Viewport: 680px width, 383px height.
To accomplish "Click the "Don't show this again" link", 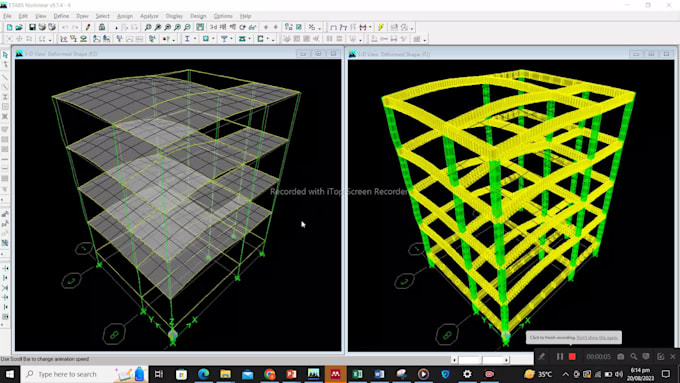I will (597, 337).
